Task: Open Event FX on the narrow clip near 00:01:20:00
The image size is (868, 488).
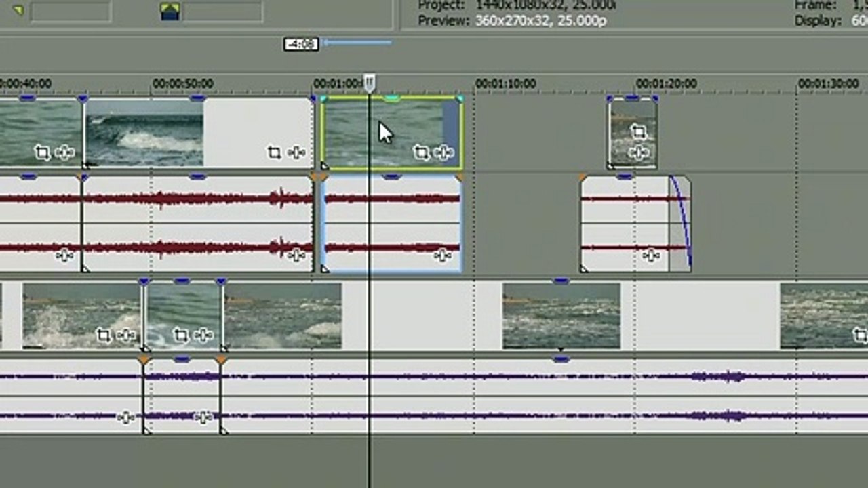Action: tap(637, 152)
